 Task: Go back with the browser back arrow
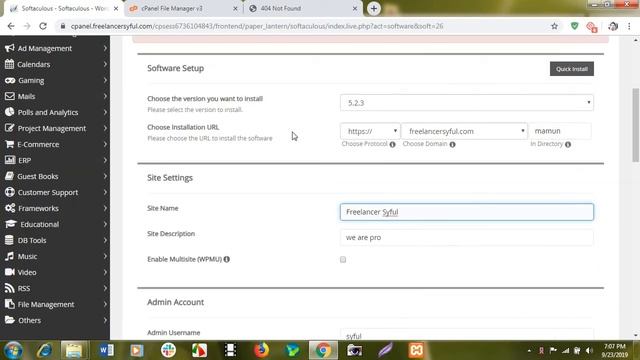11,26
